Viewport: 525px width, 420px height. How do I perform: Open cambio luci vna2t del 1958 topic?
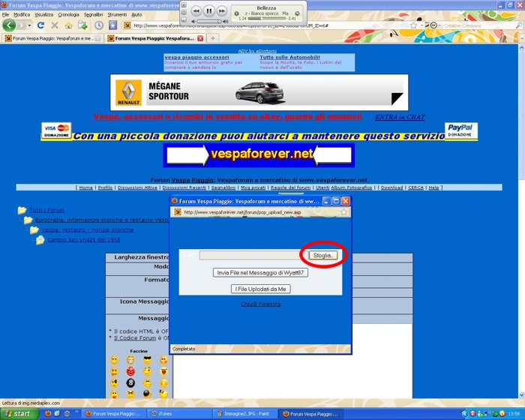click(x=84, y=239)
